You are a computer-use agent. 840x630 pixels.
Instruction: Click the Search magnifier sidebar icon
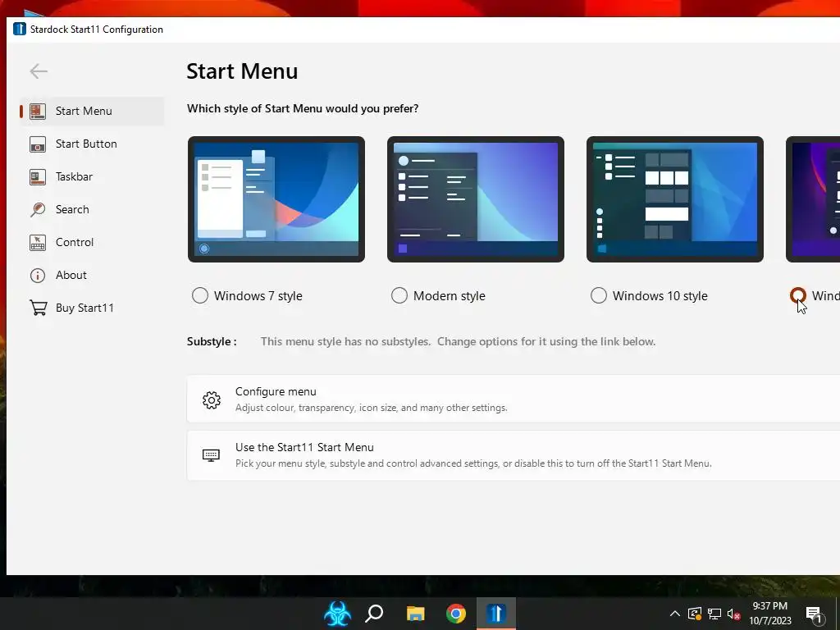(x=38, y=209)
